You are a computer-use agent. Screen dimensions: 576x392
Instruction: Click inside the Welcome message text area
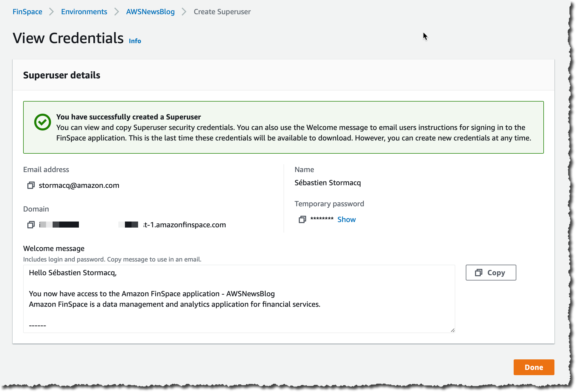pyautogui.click(x=239, y=299)
